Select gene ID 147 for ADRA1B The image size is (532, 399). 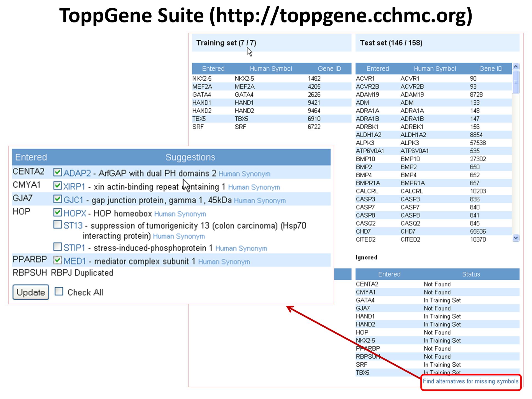click(475, 119)
